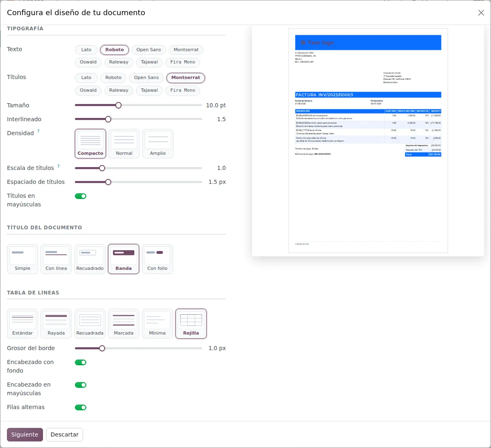Image resolution: width=491 pixels, height=448 pixels.
Task: Set Texto font to Oswald
Action: point(88,62)
